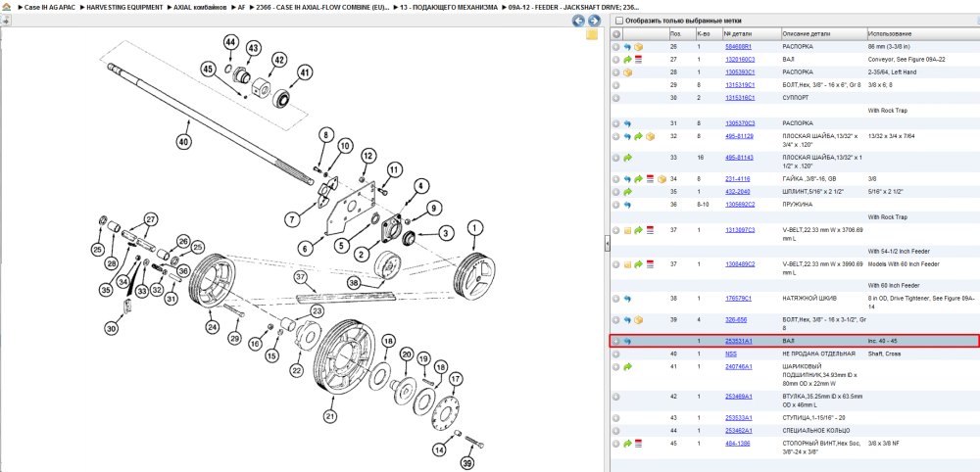The height and width of the screenshot is (472, 980).
Task: Click the gray add circle for part 584608R1
Action: coord(616,47)
